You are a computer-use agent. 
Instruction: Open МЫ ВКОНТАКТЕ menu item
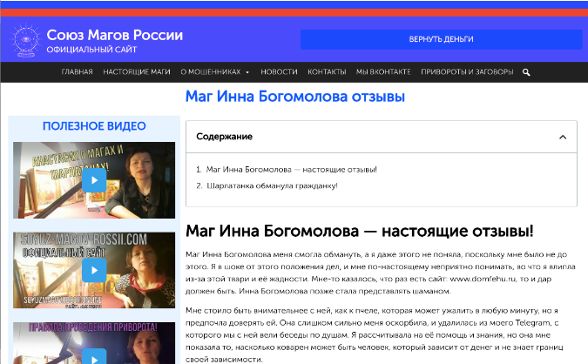(383, 72)
